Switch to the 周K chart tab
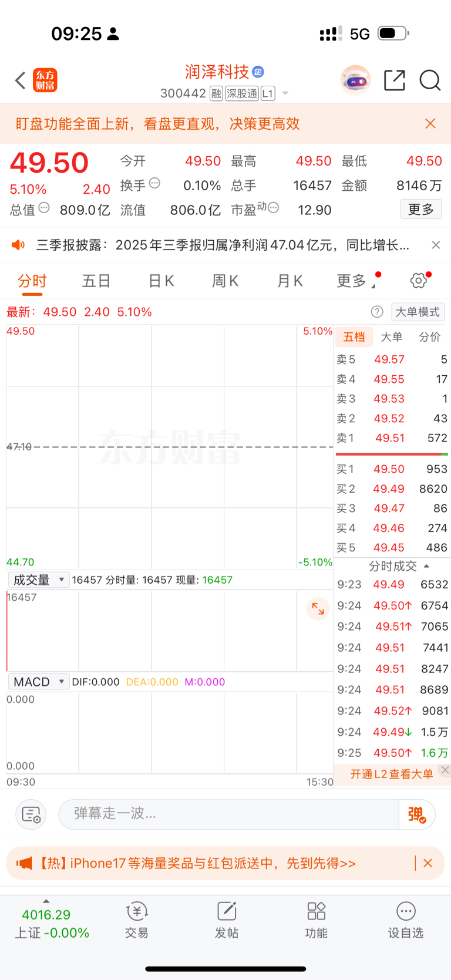The height and width of the screenshot is (980, 451). click(225, 281)
